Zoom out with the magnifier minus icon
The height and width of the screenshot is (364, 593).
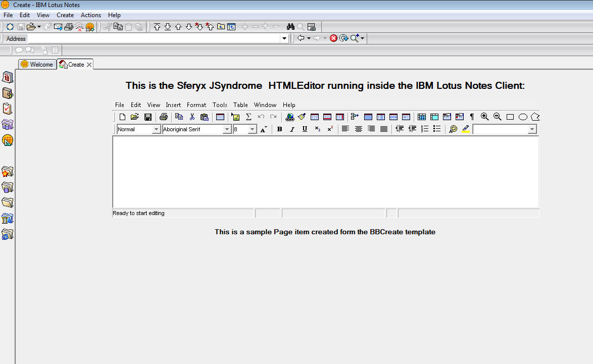pos(498,117)
